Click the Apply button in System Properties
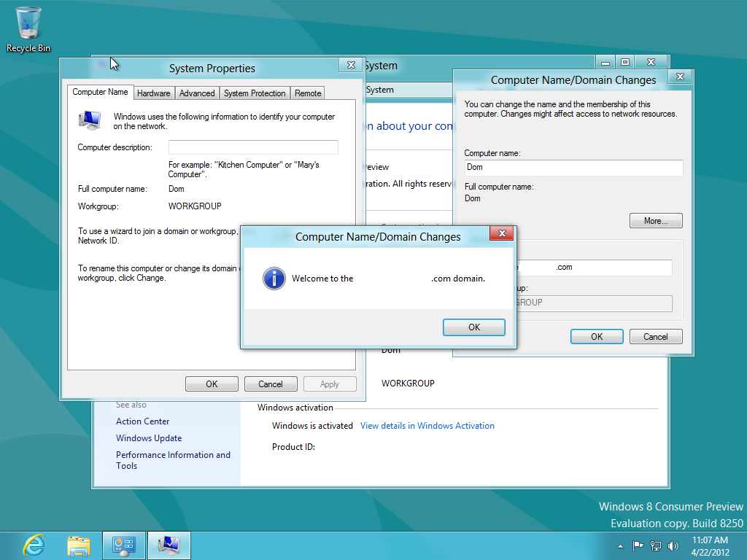747x560 pixels. tap(330, 384)
